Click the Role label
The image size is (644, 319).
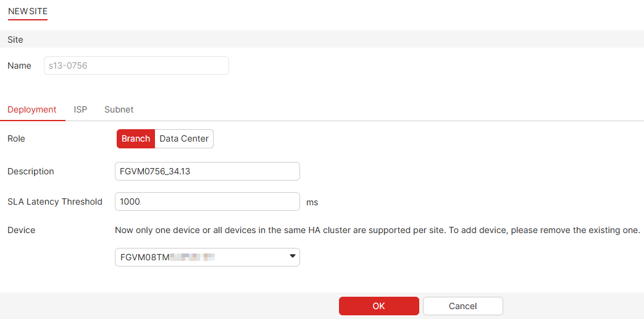pyautogui.click(x=16, y=138)
